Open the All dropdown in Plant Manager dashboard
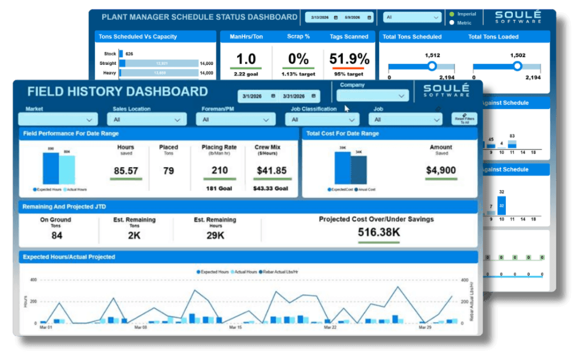 [412, 17]
